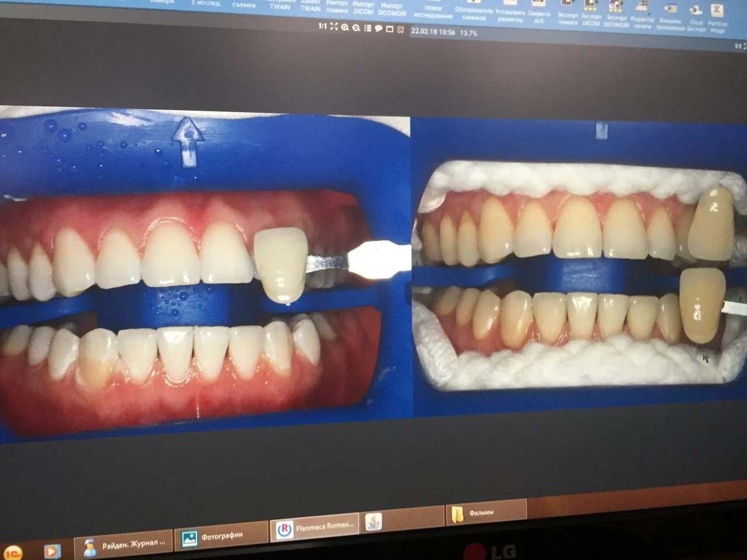Click the 13.7% zoom value

[469, 33]
